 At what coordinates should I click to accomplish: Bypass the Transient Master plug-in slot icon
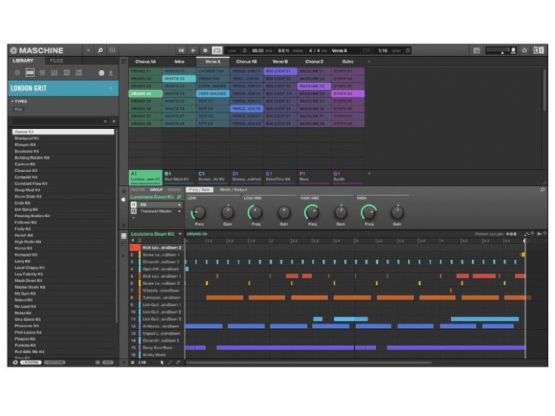(x=134, y=211)
